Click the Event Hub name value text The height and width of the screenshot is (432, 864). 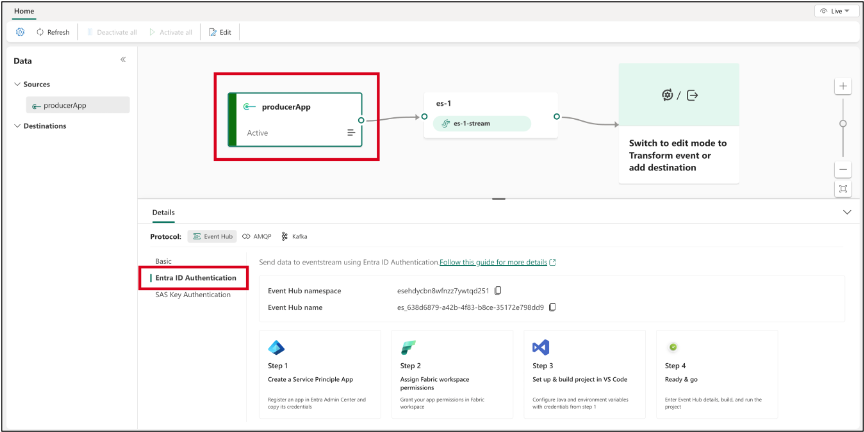tap(470, 307)
